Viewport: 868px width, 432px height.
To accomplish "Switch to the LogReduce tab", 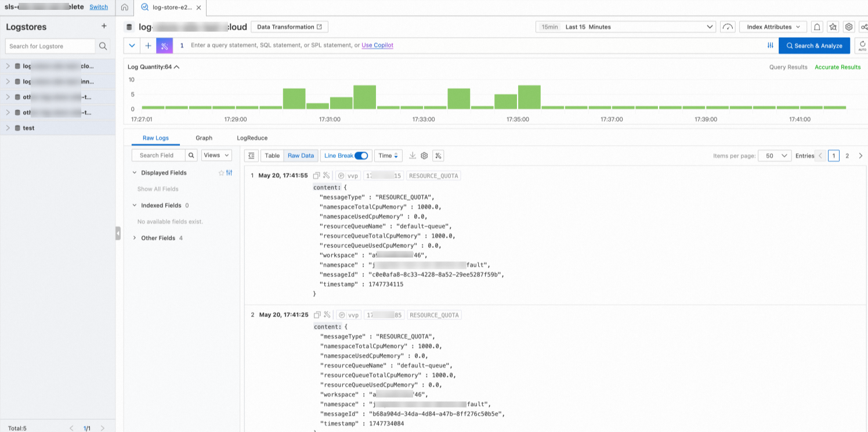I will pyautogui.click(x=252, y=138).
